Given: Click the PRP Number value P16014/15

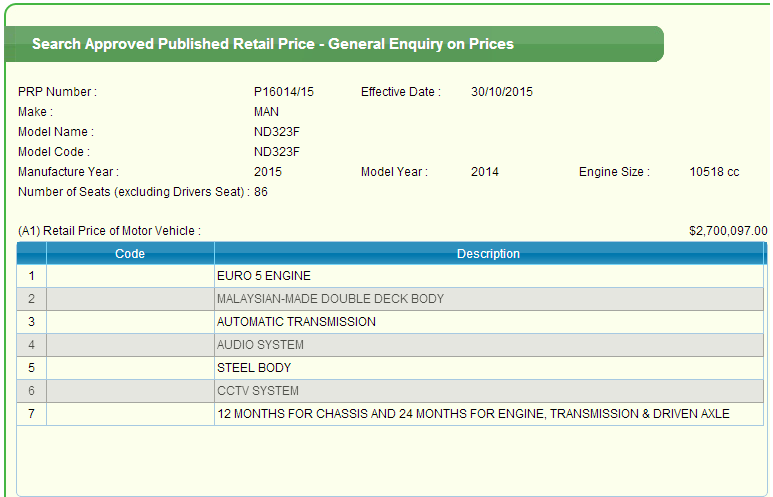Looking at the screenshot, I should (x=284, y=92).
